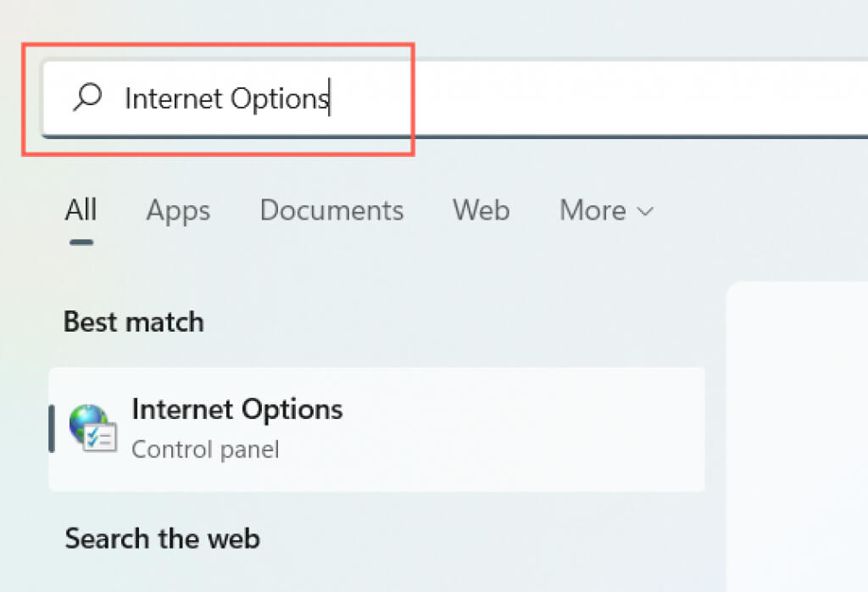Select the Apps filter tab
The height and width of the screenshot is (592, 868).
coord(178,210)
